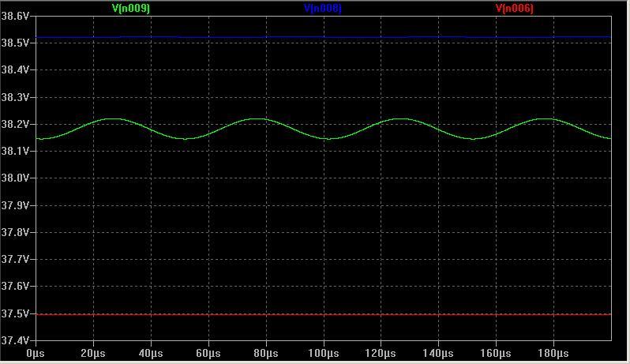Click the 38.6V vertical axis label
Viewport: 630px width, 364px height.
15,16
